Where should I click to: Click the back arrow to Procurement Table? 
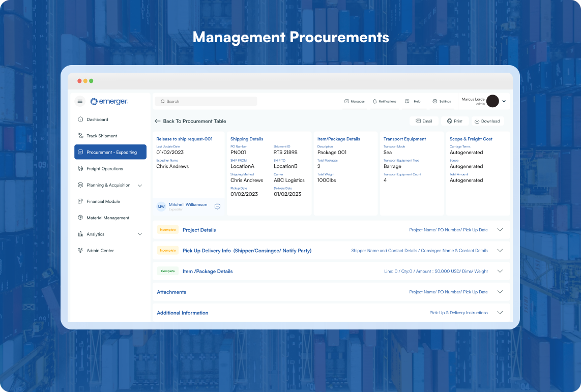coord(158,122)
